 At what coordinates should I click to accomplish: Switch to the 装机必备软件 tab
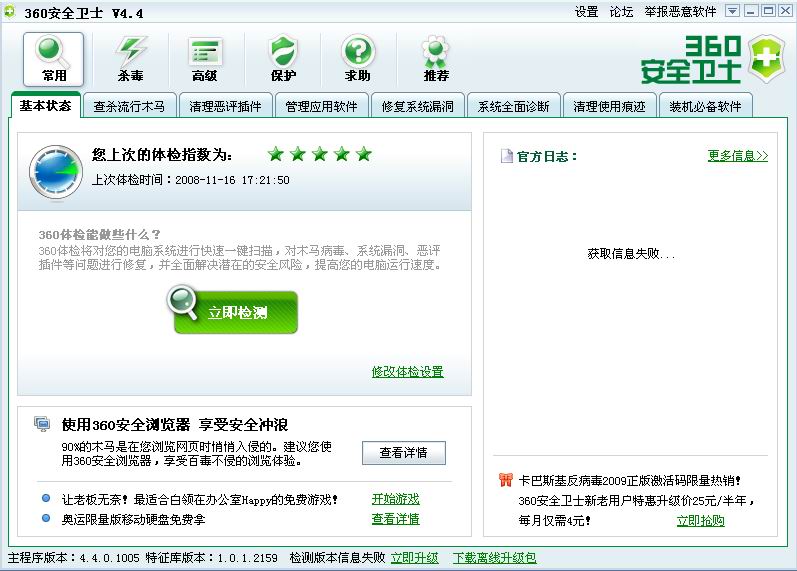(706, 106)
